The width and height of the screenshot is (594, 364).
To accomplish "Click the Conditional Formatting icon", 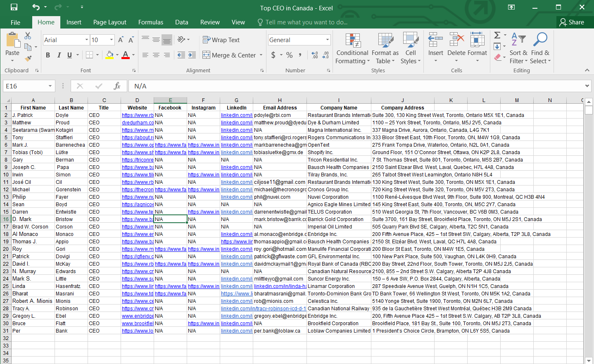I will pyautogui.click(x=352, y=41).
